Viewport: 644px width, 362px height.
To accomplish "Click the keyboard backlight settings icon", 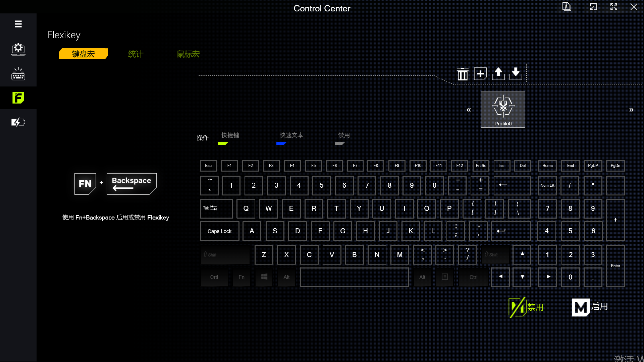I will 18,74.
